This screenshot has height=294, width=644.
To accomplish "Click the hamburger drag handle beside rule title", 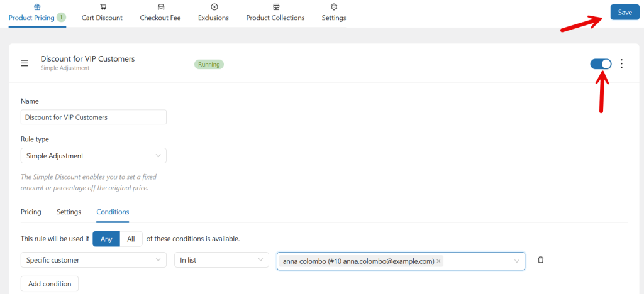I will (25, 63).
